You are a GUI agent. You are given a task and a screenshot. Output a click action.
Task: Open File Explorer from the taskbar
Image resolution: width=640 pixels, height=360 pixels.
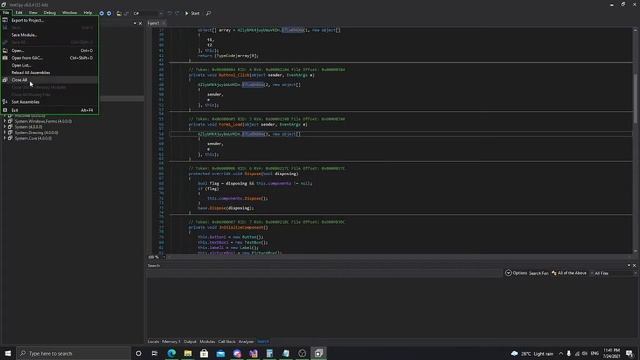pos(188,353)
